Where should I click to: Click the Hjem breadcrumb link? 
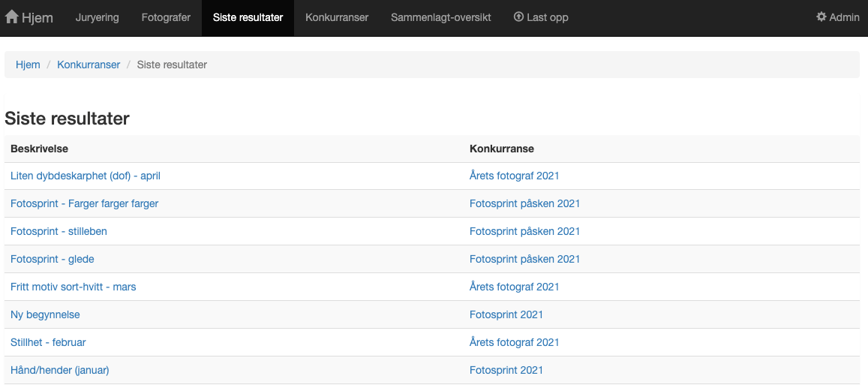tap(28, 65)
